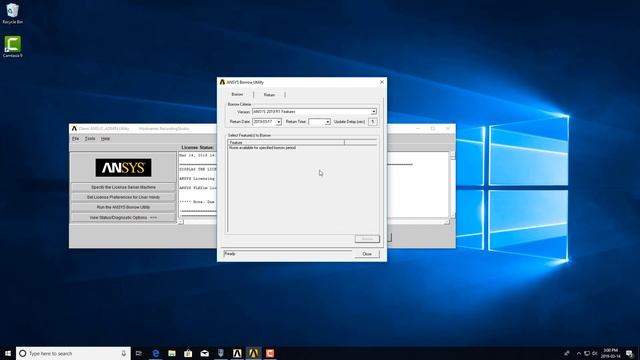Maximize the ANSLIC_ADMIN Utility window

pos(433,129)
